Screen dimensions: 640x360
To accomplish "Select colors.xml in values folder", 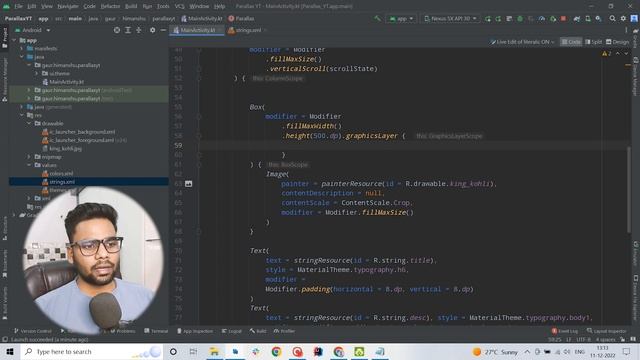I will click(x=58, y=173).
